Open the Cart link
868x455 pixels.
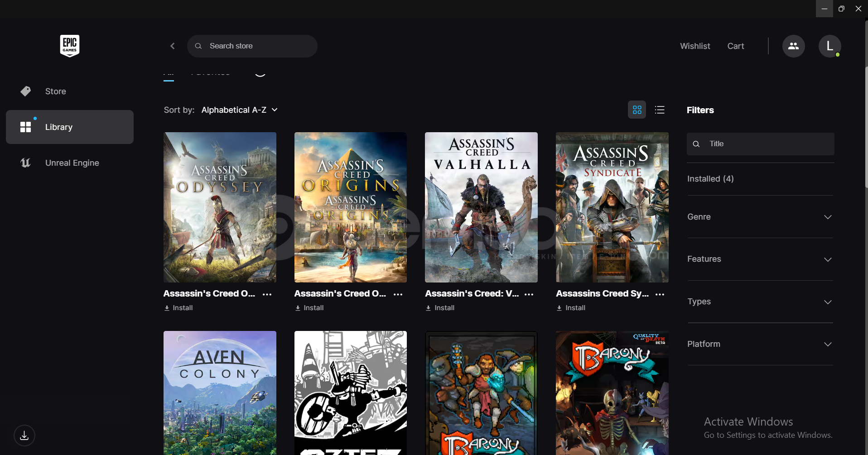[736, 46]
